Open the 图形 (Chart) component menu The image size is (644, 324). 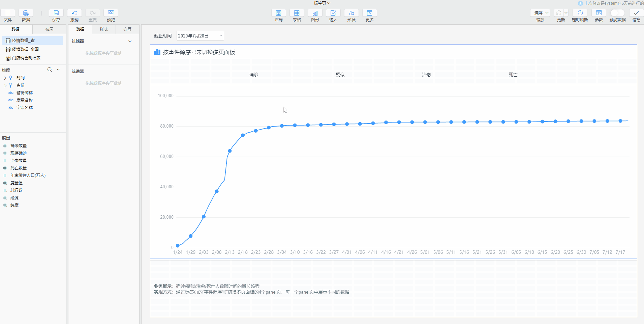pyautogui.click(x=315, y=13)
